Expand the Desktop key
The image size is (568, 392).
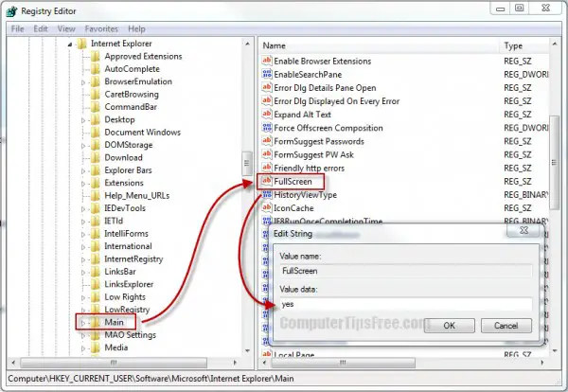[83, 120]
